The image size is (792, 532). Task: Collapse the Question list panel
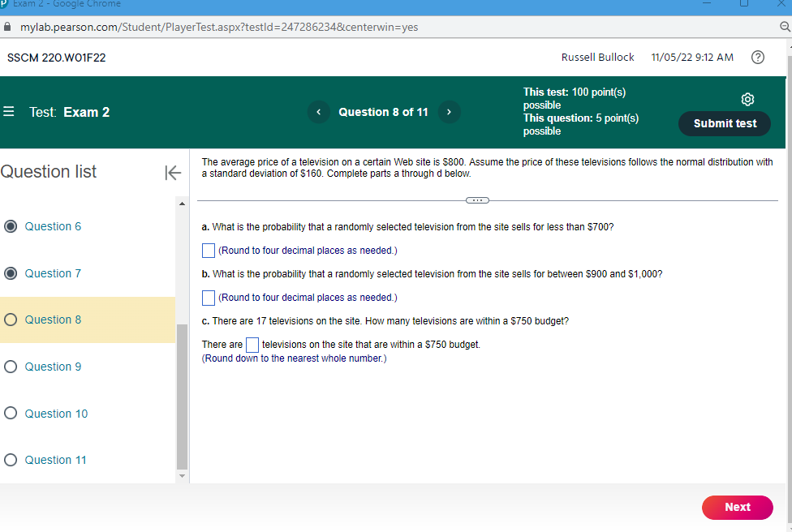click(173, 173)
